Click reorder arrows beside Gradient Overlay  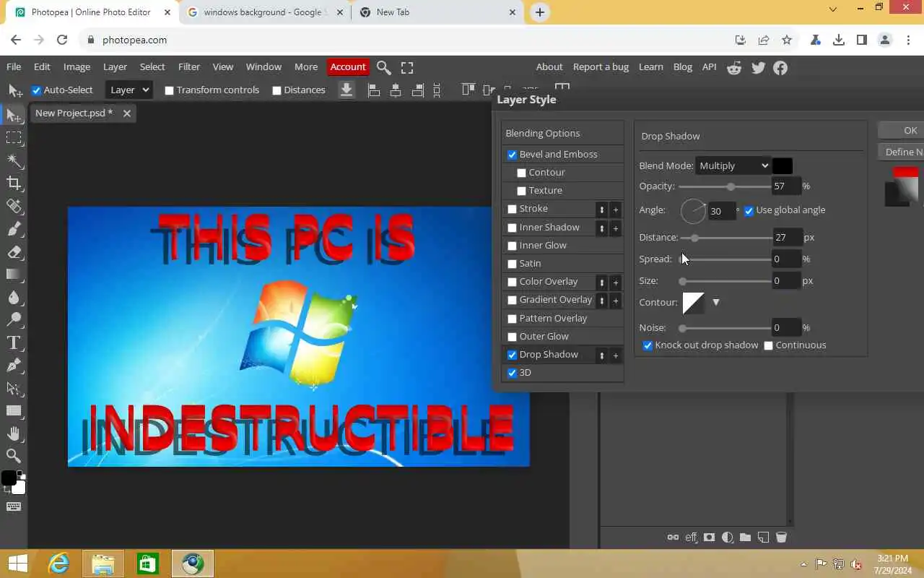[x=601, y=301]
